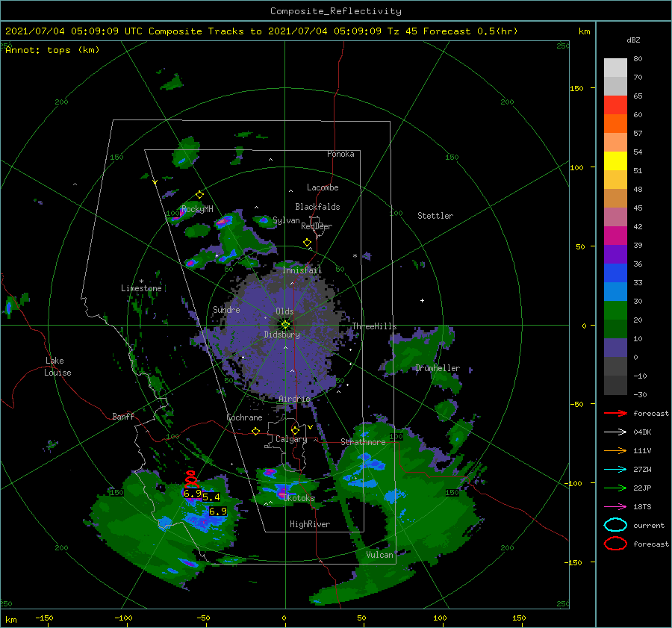
Task: Select the Innisfail label
Action: click(302, 270)
